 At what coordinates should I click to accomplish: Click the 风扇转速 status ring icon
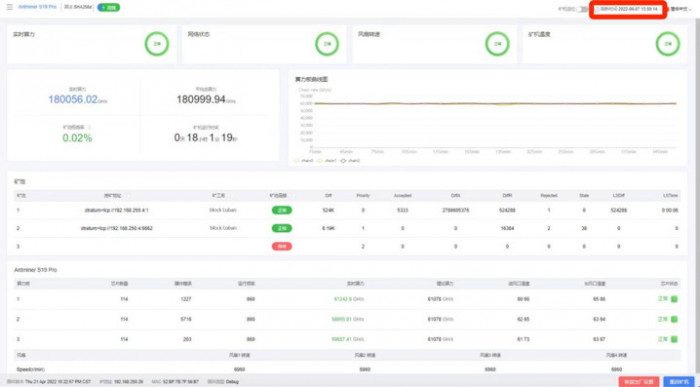coord(497,44)
